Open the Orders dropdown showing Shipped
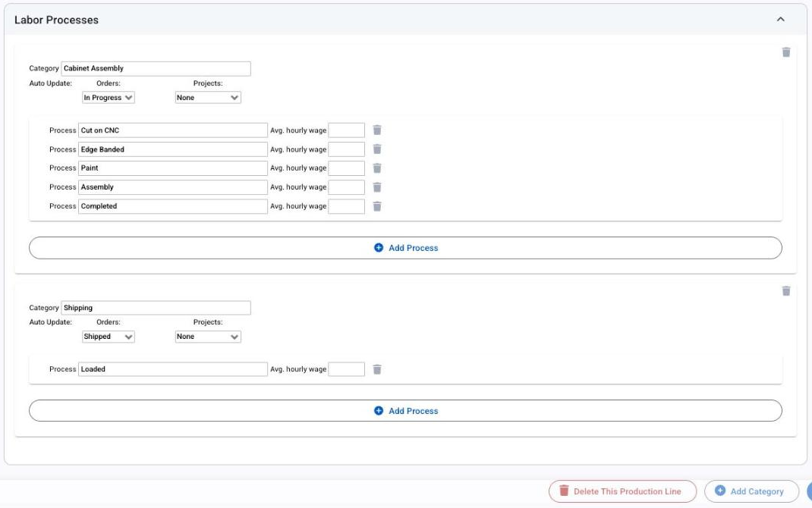 (109, 337)
